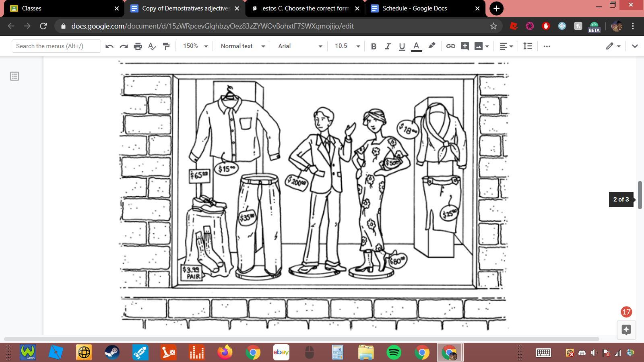
Task: Click the Undo arrow icon
Action: (x=109, y=46)
